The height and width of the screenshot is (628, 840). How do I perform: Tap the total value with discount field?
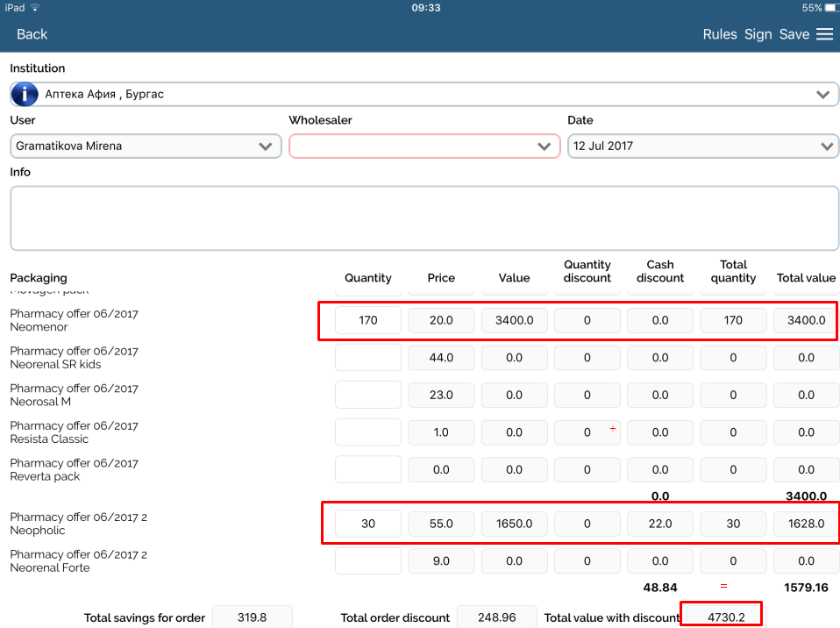point(721,617)
